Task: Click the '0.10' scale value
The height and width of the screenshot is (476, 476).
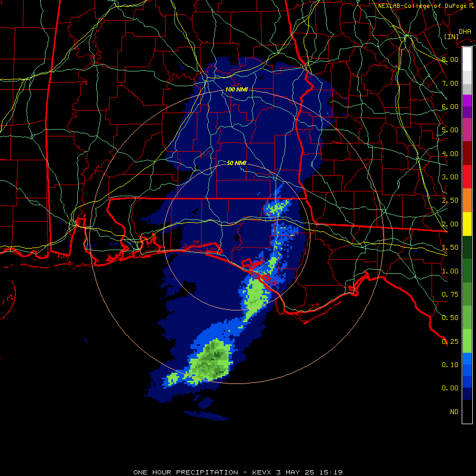Action: pyautogui.click(x=450, y=365)
